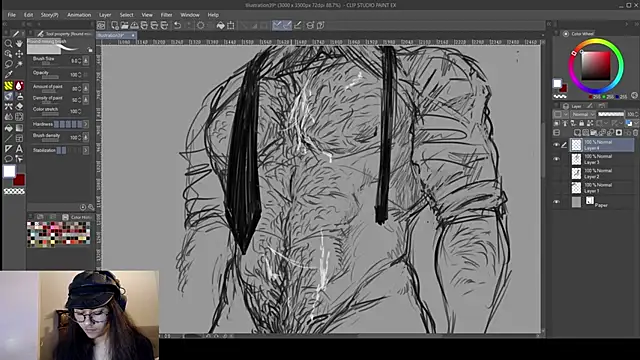Toggle Lock Layer padlock in the Layer panel
The image size is (640, 360).
tap(582, 123)
